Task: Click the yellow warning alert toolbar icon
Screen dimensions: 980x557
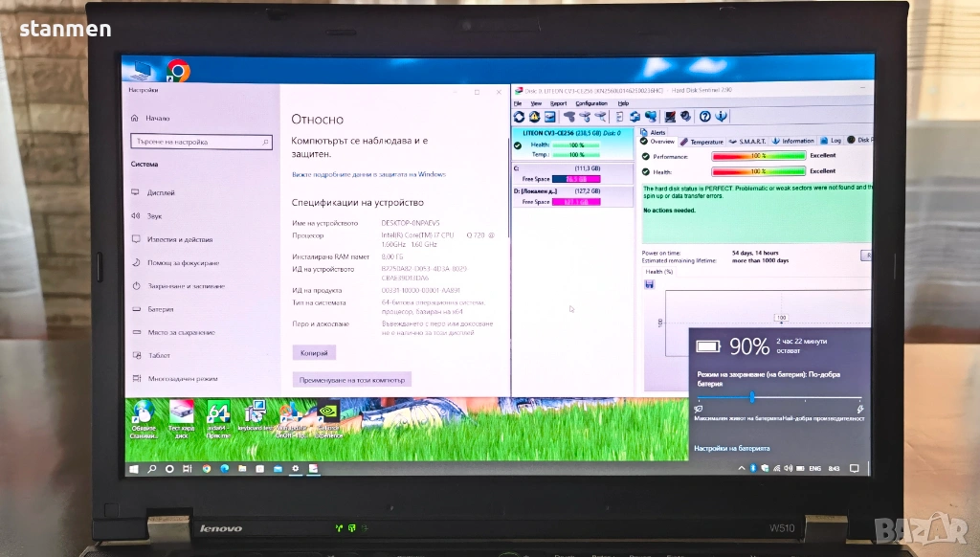Action: 534,117
